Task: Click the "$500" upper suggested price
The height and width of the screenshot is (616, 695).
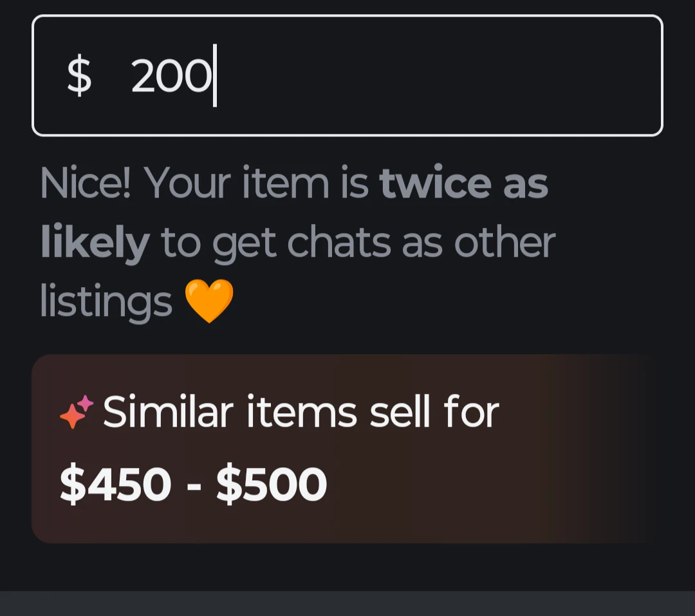Action: click(272, 484)
